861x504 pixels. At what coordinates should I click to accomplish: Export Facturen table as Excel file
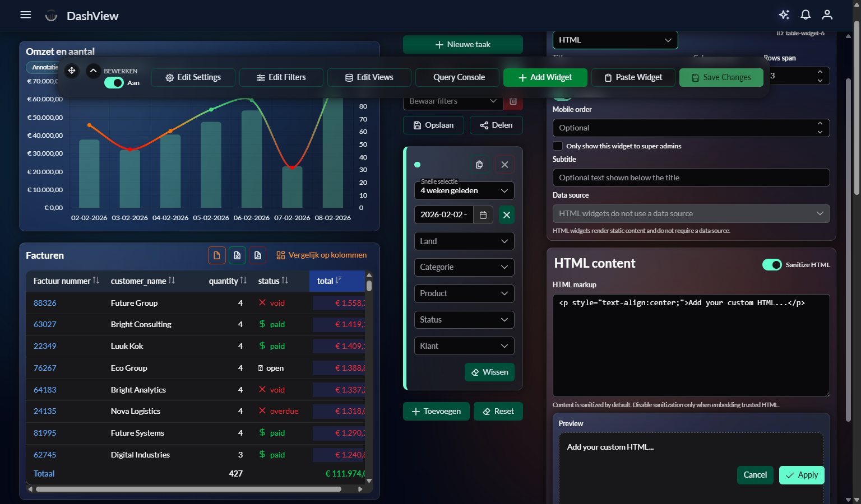(237, 255)
